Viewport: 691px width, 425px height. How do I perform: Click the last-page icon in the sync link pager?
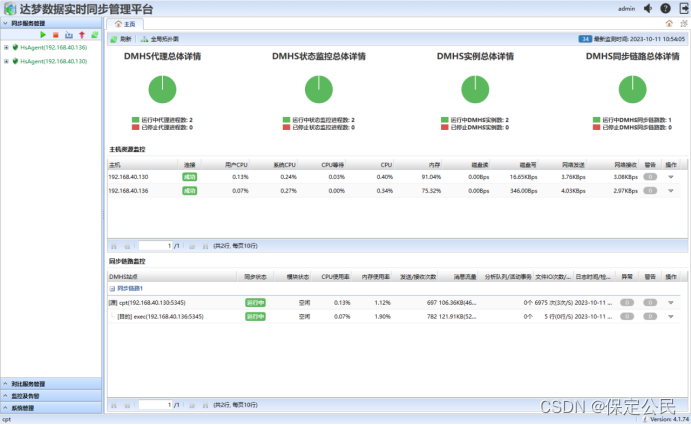point(205,405)
